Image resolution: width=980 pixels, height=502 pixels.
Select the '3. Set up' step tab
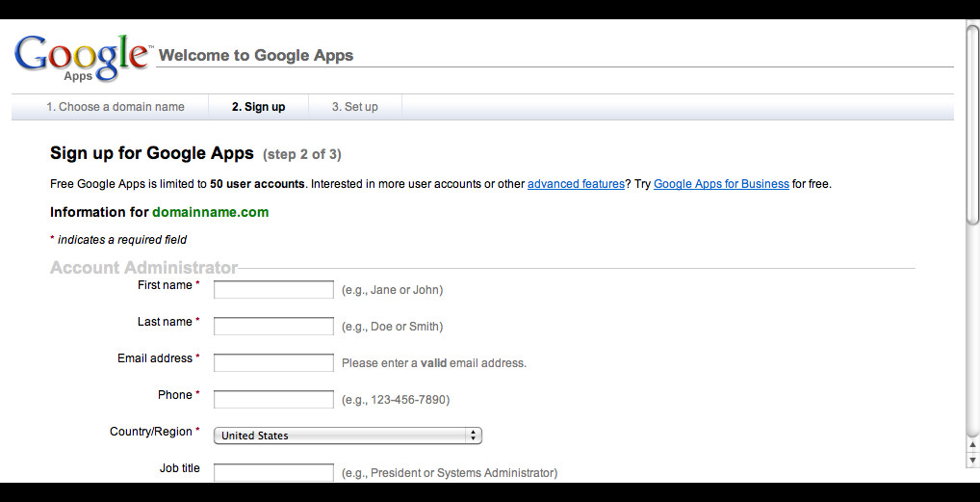(354, 107)
